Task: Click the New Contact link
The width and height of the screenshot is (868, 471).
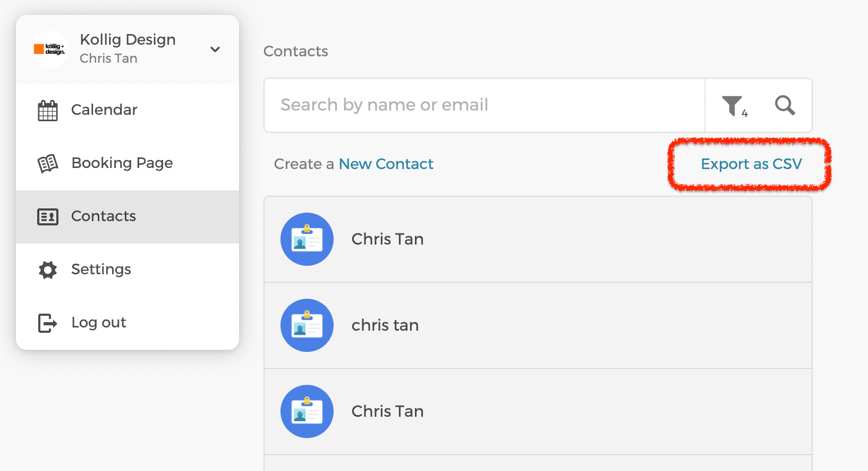Action: tap(386, 164)
